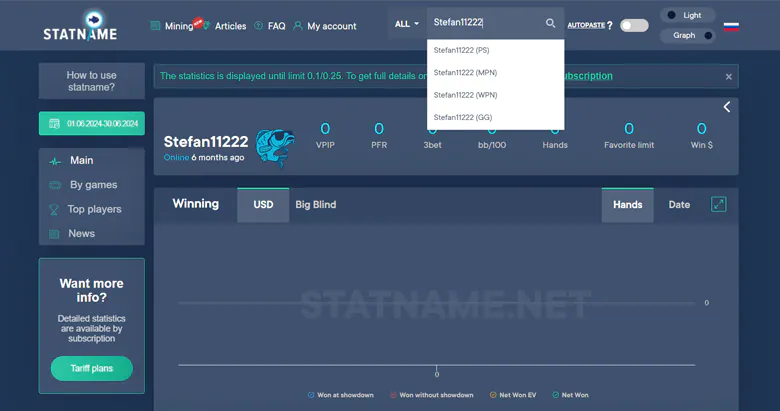Open the ALL poker room dropdown

pos(406,24)
